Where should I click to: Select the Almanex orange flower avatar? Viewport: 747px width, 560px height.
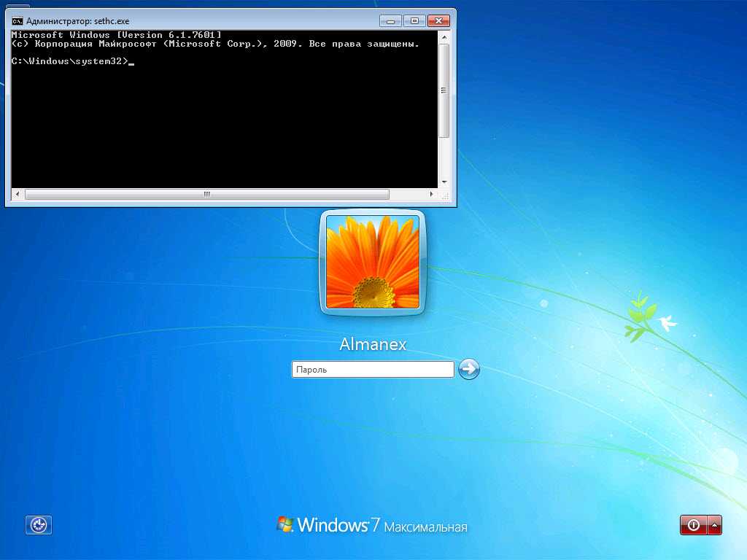372,262
